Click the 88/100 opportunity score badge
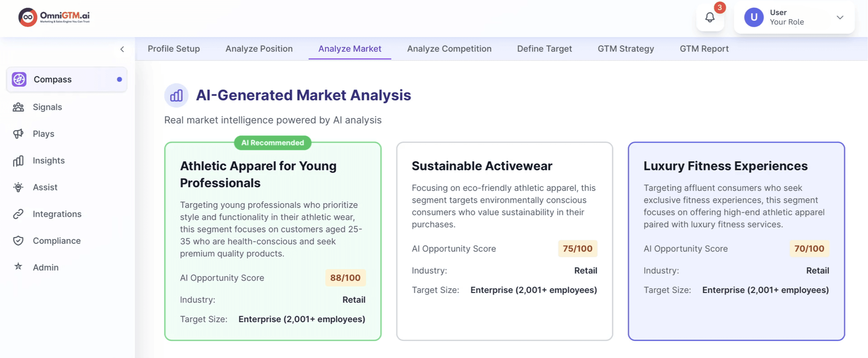The image size is (868, 358). [345, 278]
